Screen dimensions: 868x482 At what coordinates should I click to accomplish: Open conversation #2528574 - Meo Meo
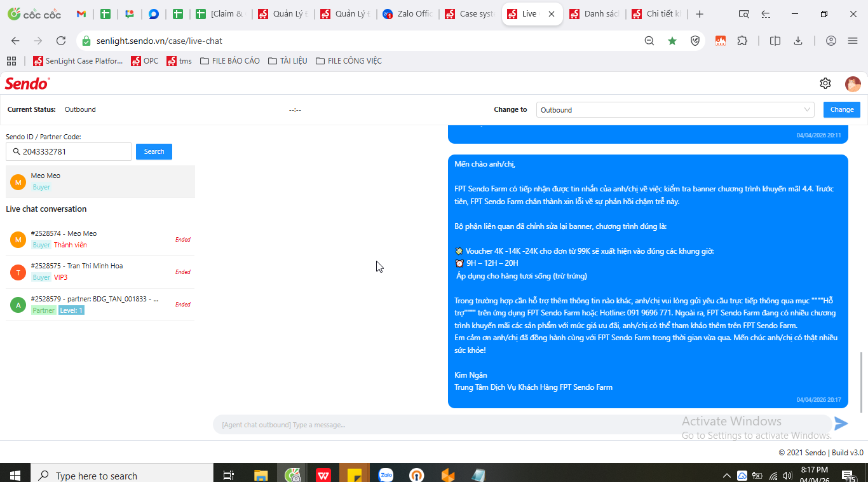point(100,239)
